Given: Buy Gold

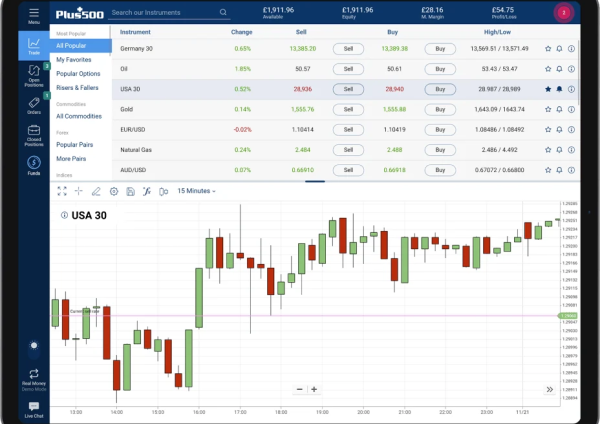Looking at the screenshot, I should pos(440,109).
